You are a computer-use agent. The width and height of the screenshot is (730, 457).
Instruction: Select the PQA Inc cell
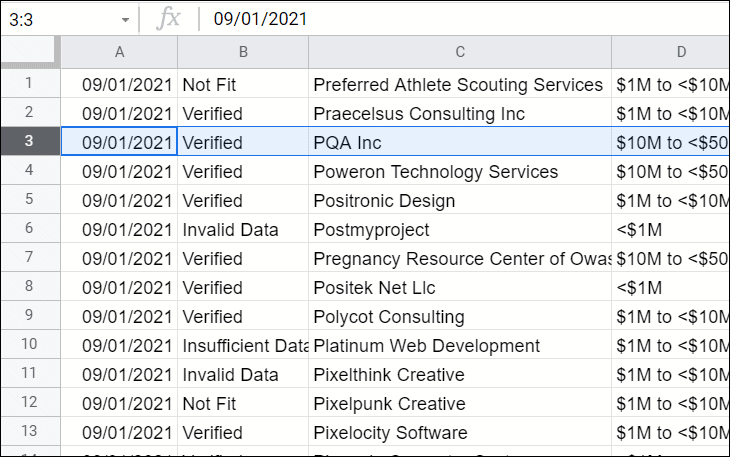(460, 142)
